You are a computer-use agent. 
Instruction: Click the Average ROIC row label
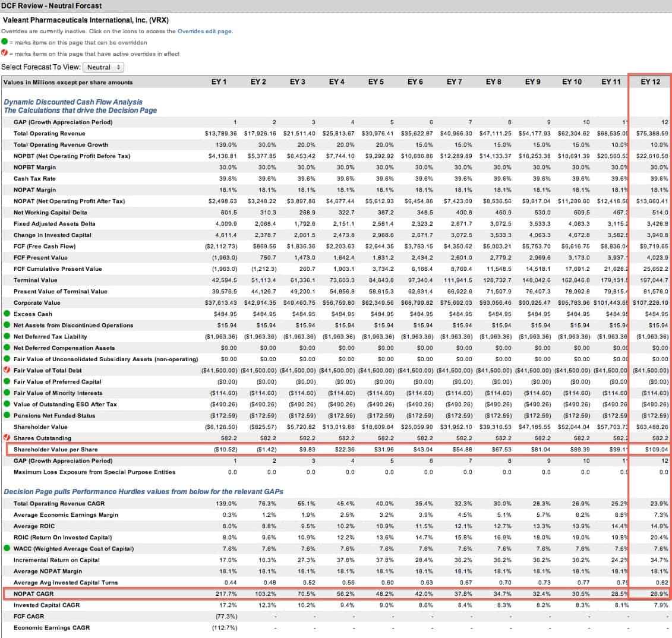coord(34,526)
